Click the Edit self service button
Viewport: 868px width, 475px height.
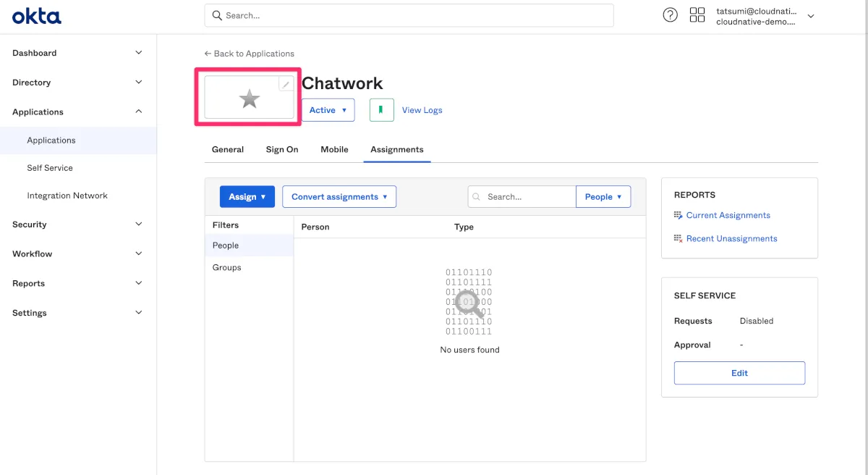739,373
